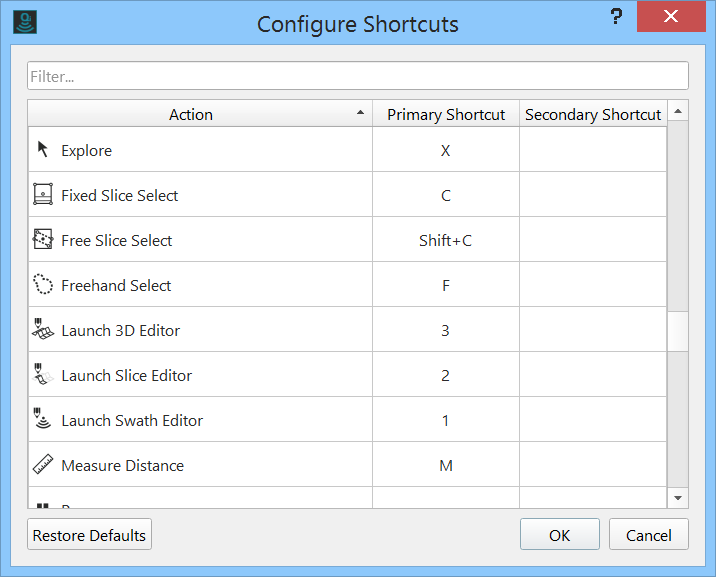Viewport: 716px width, 577px height.
Task: Confirm with the OK button
Action: (x=559, y=535)
